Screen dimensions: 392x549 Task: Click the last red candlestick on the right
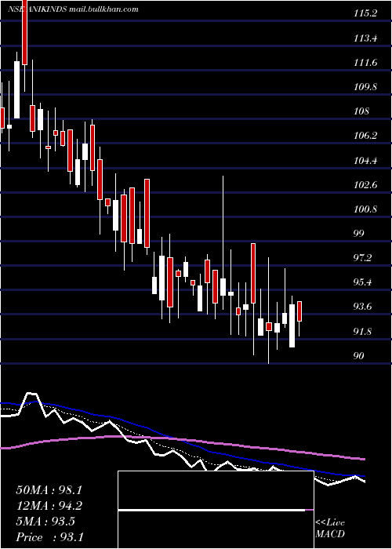tap(299, 311)
